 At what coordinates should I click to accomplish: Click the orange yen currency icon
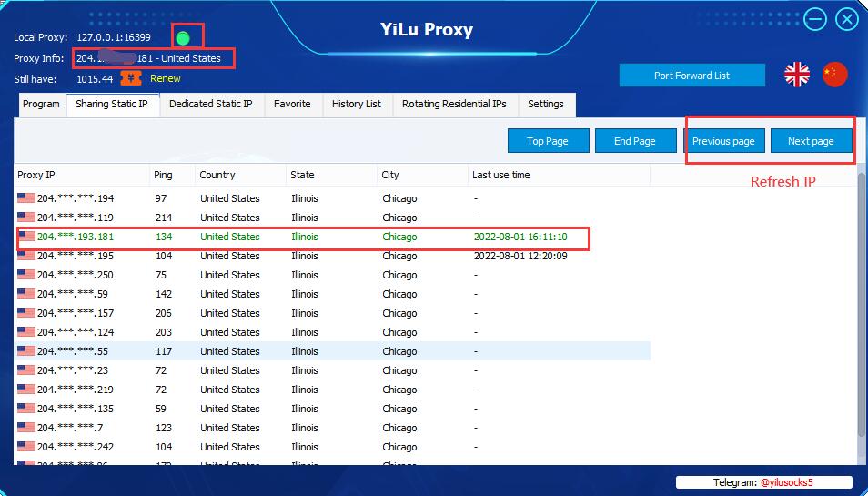tap(130, 78)
